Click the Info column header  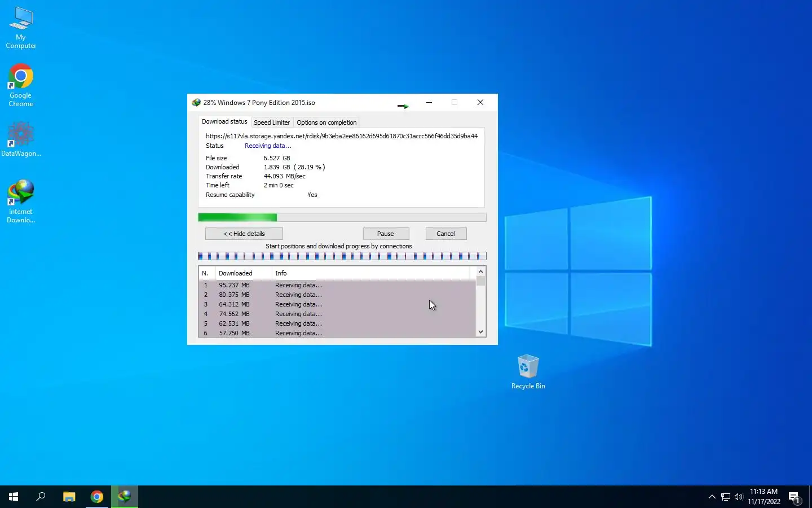click(370, 273)
